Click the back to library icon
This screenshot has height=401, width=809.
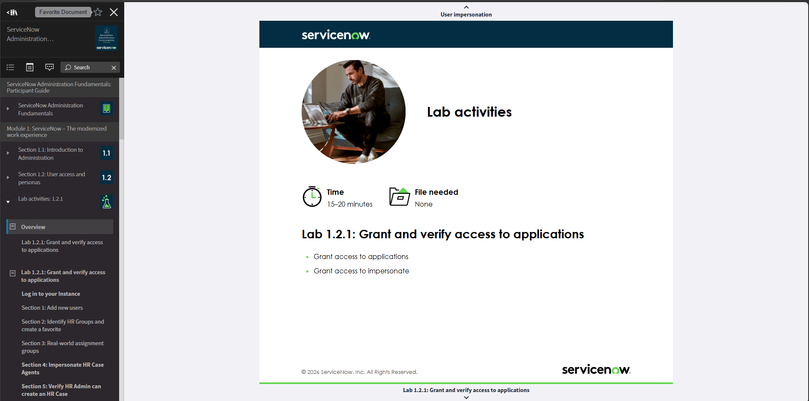click(12, 12)
